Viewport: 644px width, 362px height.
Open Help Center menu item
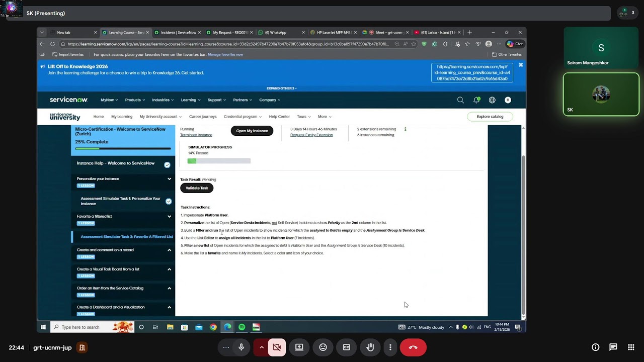tap(279, 117)
